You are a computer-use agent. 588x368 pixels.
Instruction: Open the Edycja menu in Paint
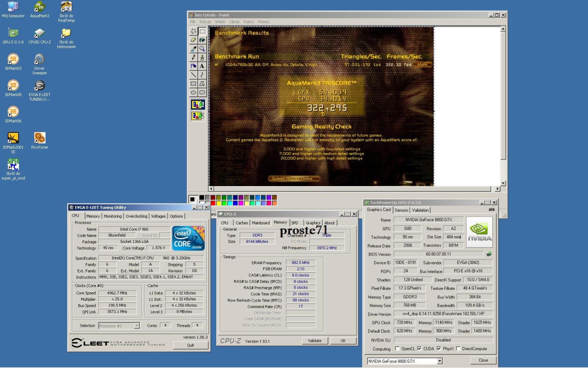(205, 22)
